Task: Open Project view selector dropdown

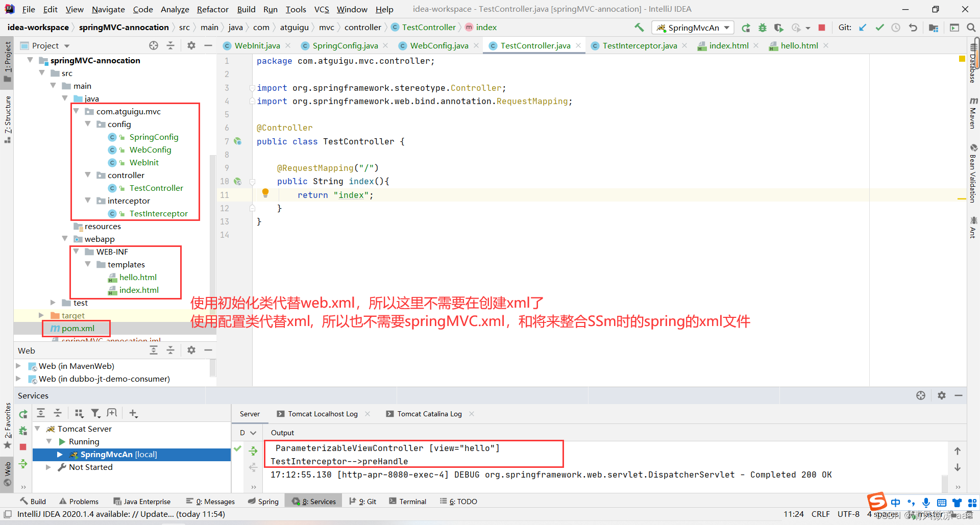Action: pyautogui.click(x=51, y=45)
